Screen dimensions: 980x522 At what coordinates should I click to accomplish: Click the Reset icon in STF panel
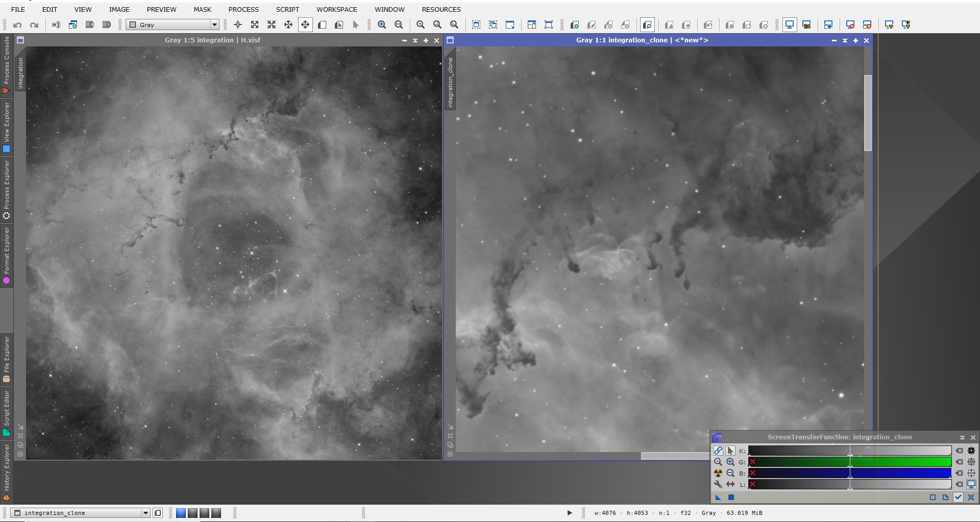tap(971, 497)
